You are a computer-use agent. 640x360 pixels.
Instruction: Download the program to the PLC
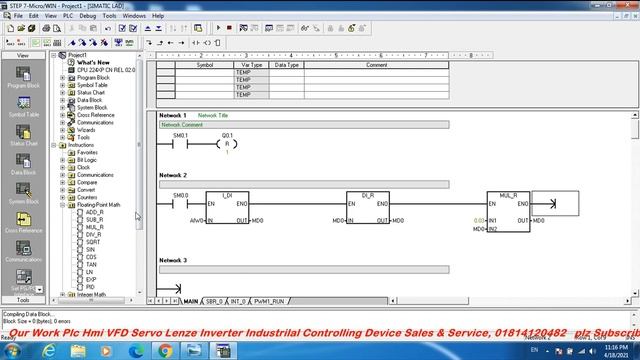(x=158, y=28)
